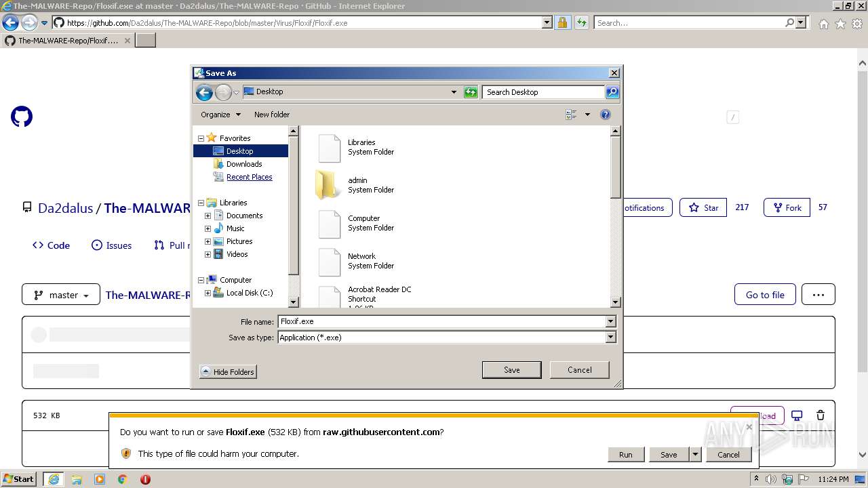Screen dimensions: 868x488
Task: Click Cancel in the download notification bar
Action: (x=729, y=455)
